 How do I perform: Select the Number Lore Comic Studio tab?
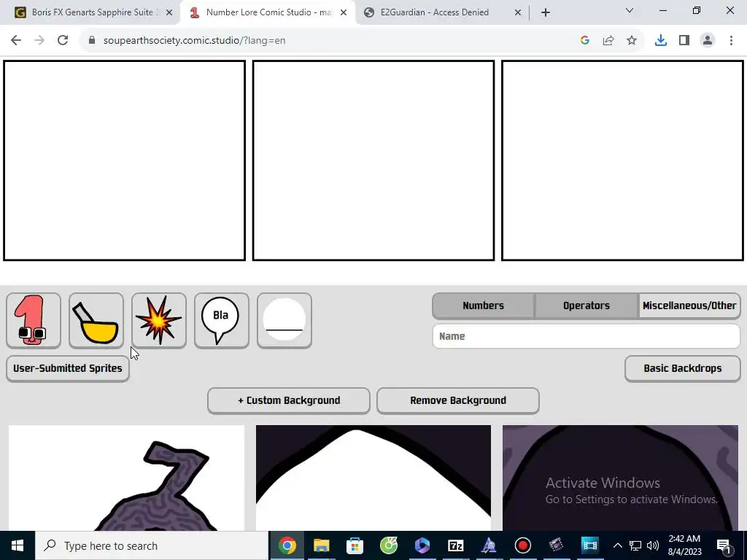click(x=267, y=12)
